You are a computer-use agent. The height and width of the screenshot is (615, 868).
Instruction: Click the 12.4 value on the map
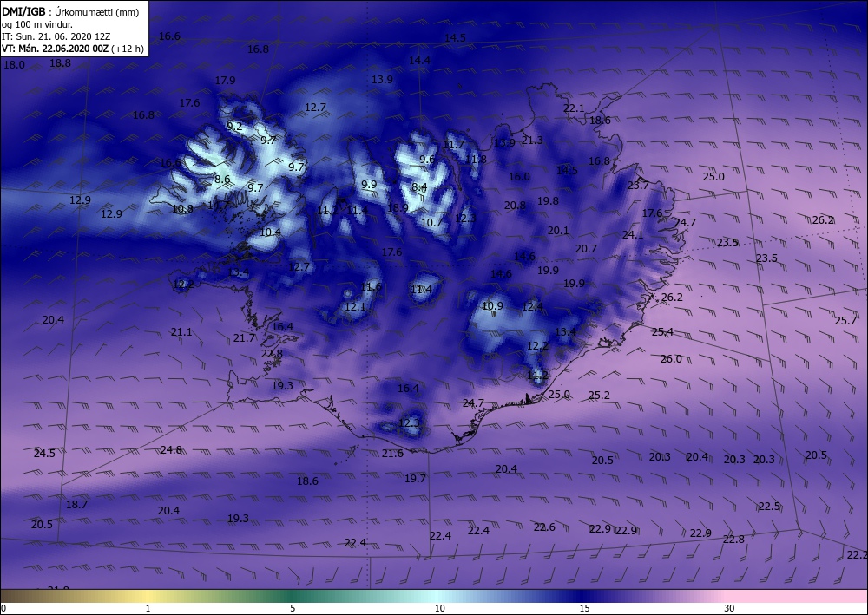532,306
